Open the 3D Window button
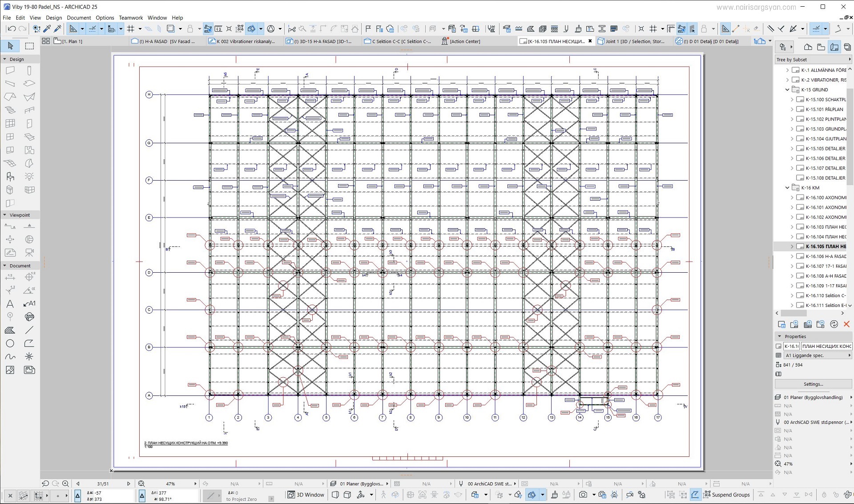This screenshot has height=504, width=854. click(x=306, y=495)
